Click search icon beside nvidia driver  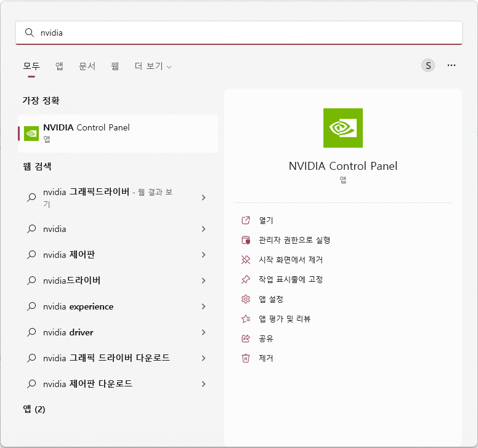tap(31, 332)
